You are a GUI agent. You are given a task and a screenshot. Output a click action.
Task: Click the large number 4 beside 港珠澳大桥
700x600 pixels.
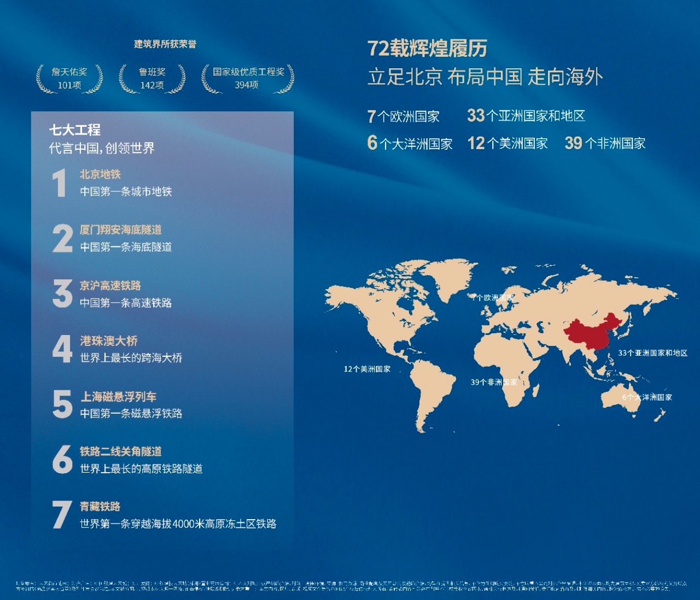click(x=62, y=349)
